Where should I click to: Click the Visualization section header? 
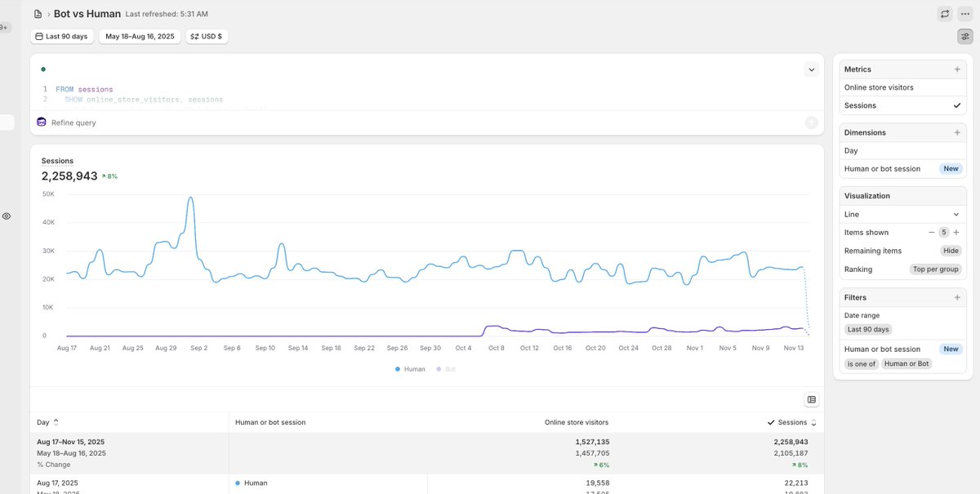point(867,196)
